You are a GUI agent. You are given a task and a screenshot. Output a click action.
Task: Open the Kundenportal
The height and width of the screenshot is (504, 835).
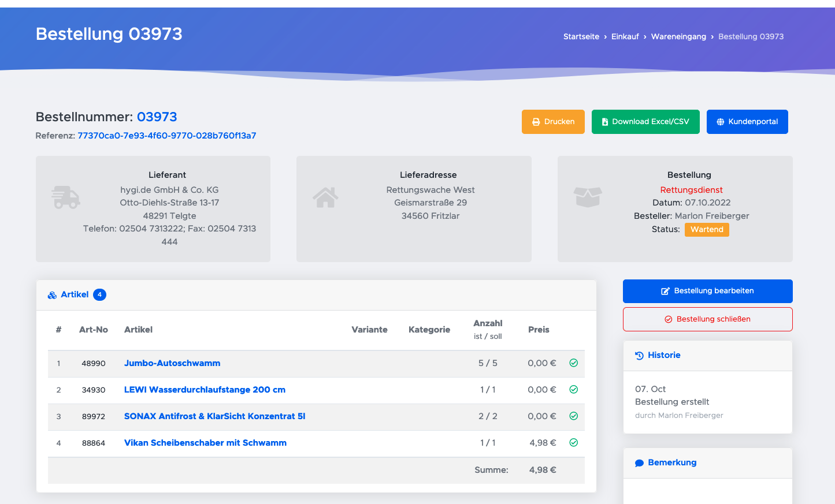point(747,122)
